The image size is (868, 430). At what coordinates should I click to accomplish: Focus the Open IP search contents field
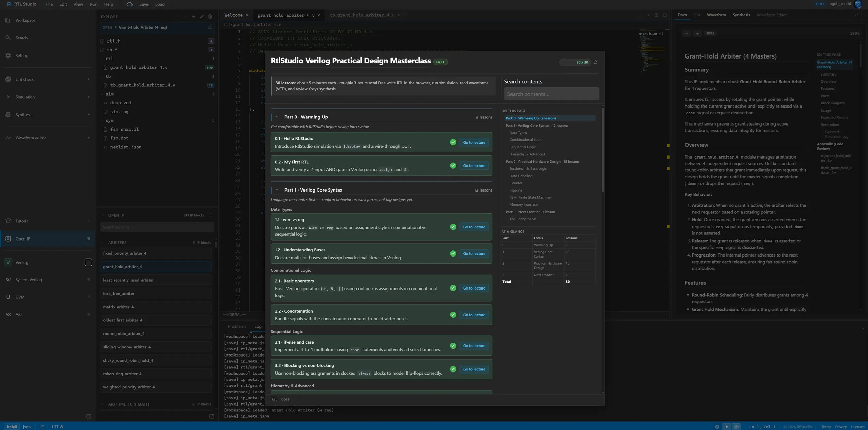pos(157,227)
